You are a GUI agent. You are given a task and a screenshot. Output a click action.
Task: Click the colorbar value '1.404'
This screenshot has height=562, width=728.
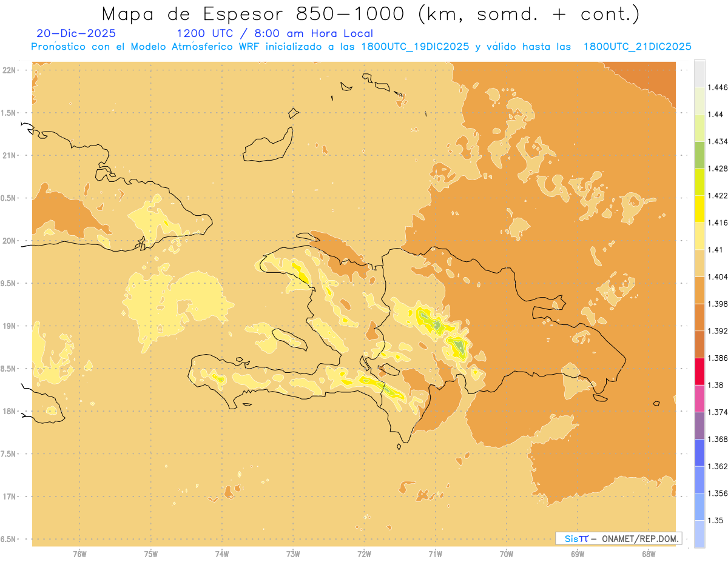click(718, 276)
